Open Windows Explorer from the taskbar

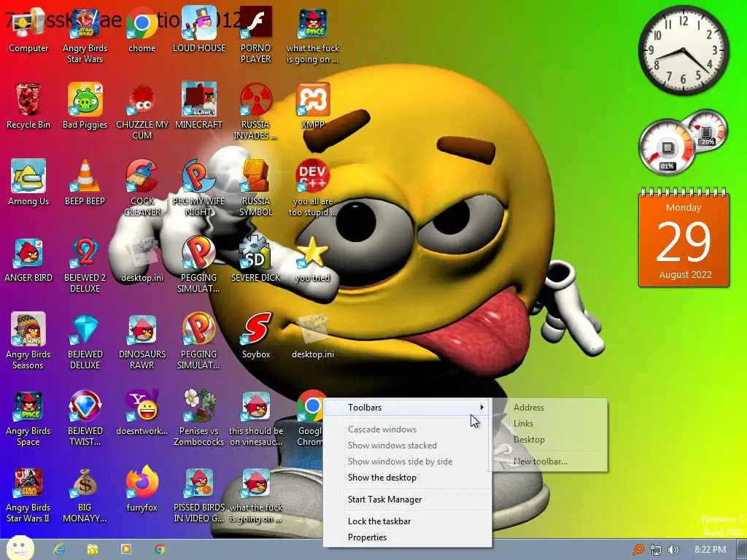(93, 549)
